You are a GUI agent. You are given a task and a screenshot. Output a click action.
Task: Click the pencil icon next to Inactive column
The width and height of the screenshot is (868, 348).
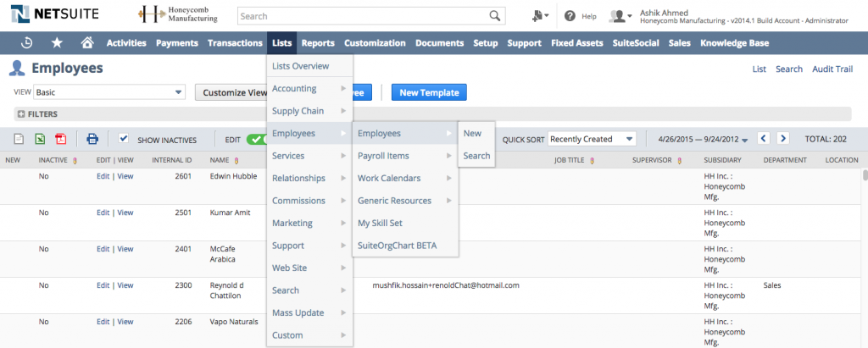75,160
